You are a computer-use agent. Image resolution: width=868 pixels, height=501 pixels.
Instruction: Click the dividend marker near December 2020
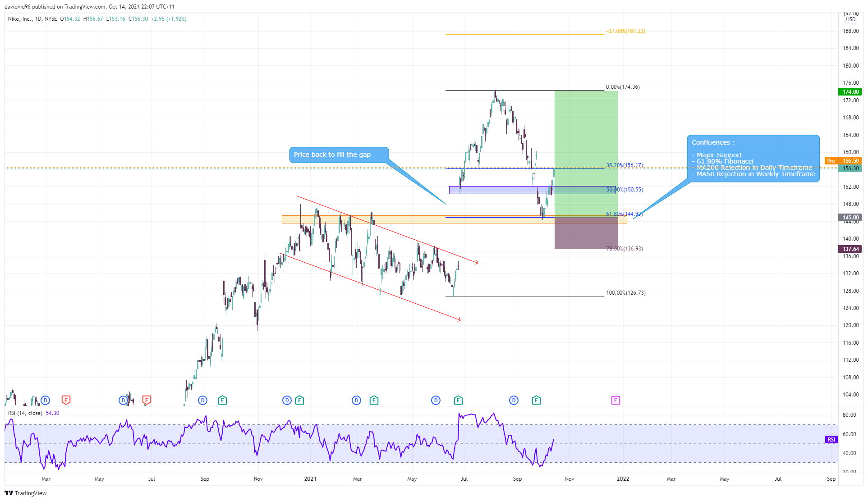pyautogui.click(x=287, y=400)
